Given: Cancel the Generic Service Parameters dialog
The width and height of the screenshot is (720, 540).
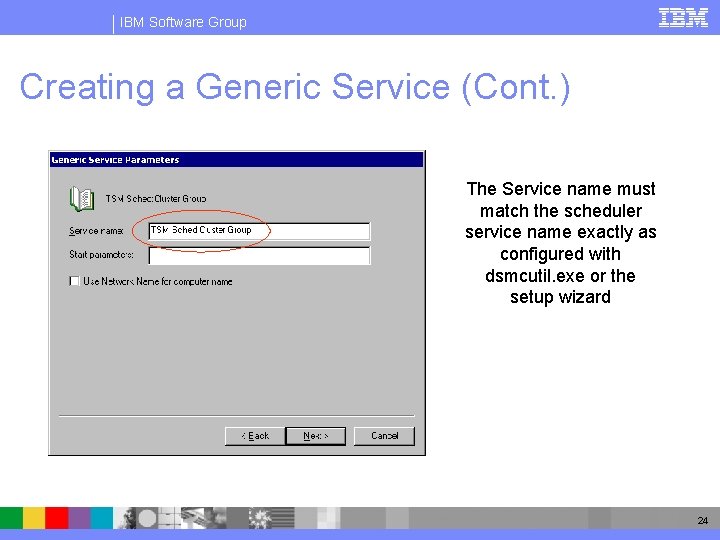Looking at the screenshot, I should click(384, 436).
